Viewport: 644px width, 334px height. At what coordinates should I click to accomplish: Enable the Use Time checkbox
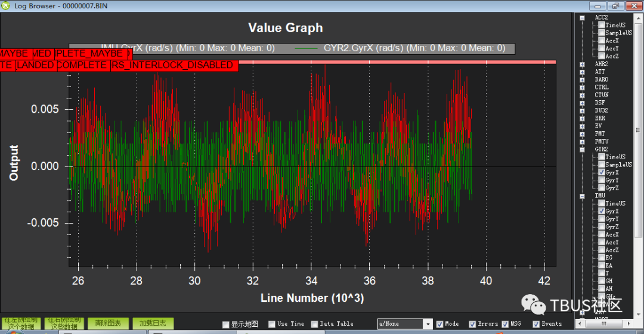[271, 324]
